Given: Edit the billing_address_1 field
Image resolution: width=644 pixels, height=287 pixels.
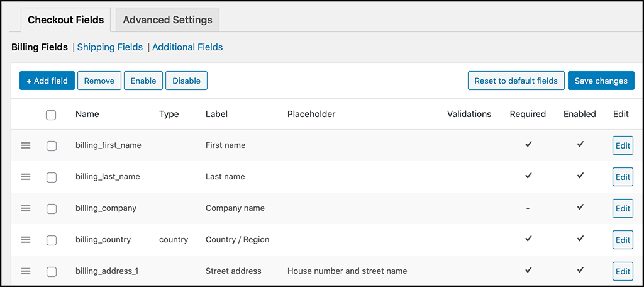Looking at the screenshot, I should coord(623,271).
